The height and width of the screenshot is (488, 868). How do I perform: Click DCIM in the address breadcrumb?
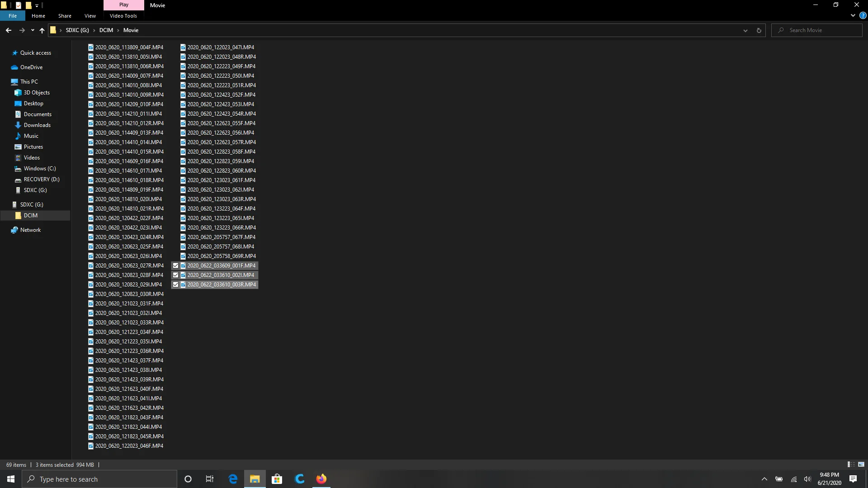106,30
